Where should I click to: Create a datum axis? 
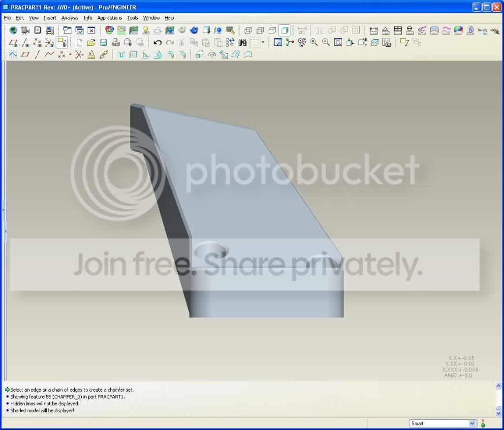coord(37,55)
